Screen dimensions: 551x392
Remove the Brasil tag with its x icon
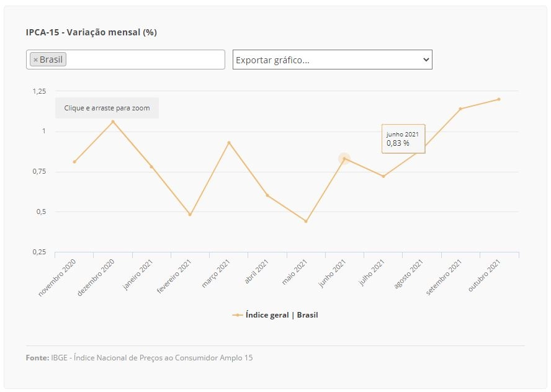click(35, 60)
